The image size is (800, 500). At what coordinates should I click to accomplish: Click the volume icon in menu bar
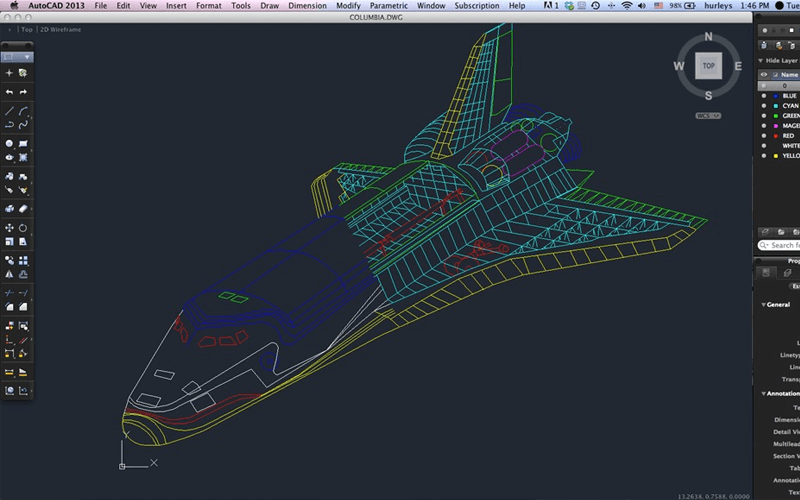pyautogui.click(x=642, y=6)
